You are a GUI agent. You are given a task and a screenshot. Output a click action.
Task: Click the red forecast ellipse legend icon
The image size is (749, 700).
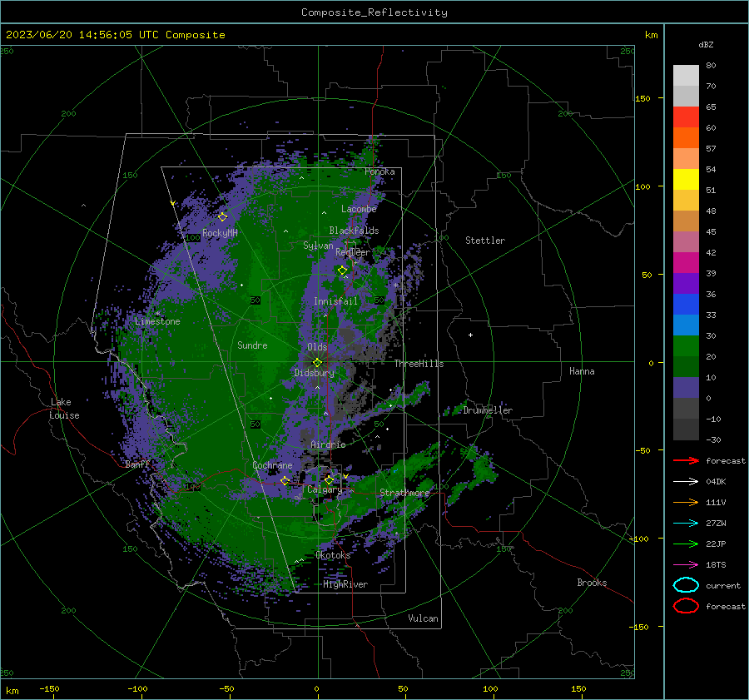[x=686, y=606]
